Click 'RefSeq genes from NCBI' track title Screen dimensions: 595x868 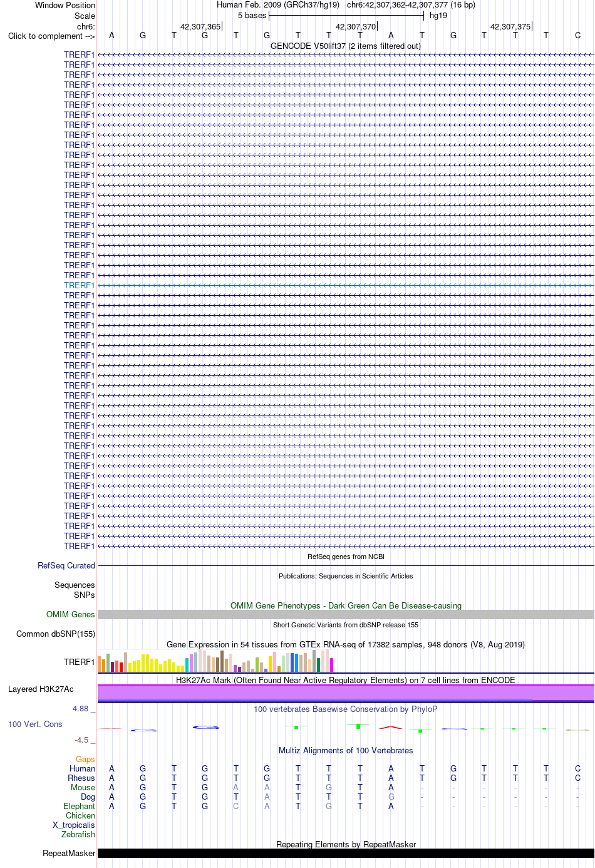[x=346, y=557]
